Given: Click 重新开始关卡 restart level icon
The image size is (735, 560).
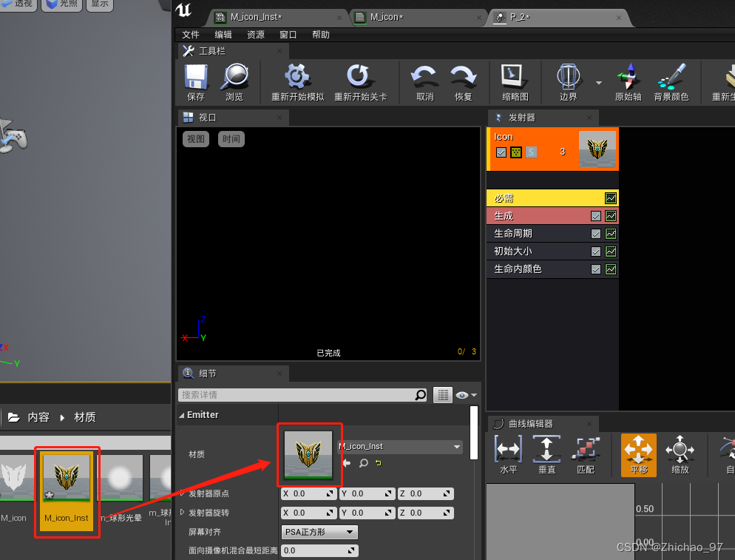Looking at the screenshot, I should point(360,82).
